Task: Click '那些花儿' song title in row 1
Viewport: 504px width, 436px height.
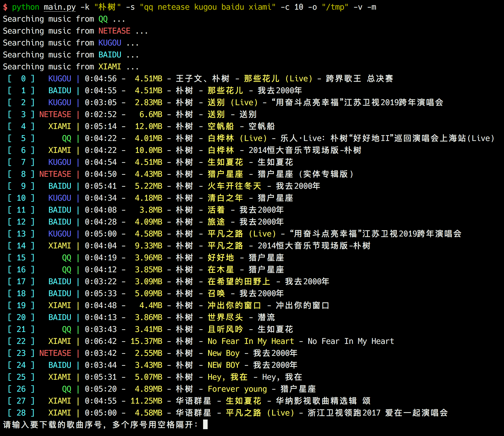Action: coord(225,90)
